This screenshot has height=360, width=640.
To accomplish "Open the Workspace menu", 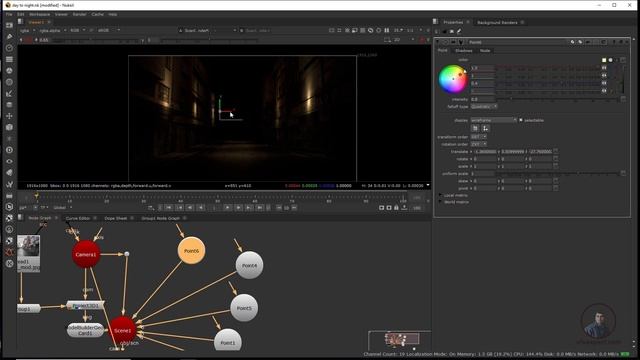I will [40, 14].
